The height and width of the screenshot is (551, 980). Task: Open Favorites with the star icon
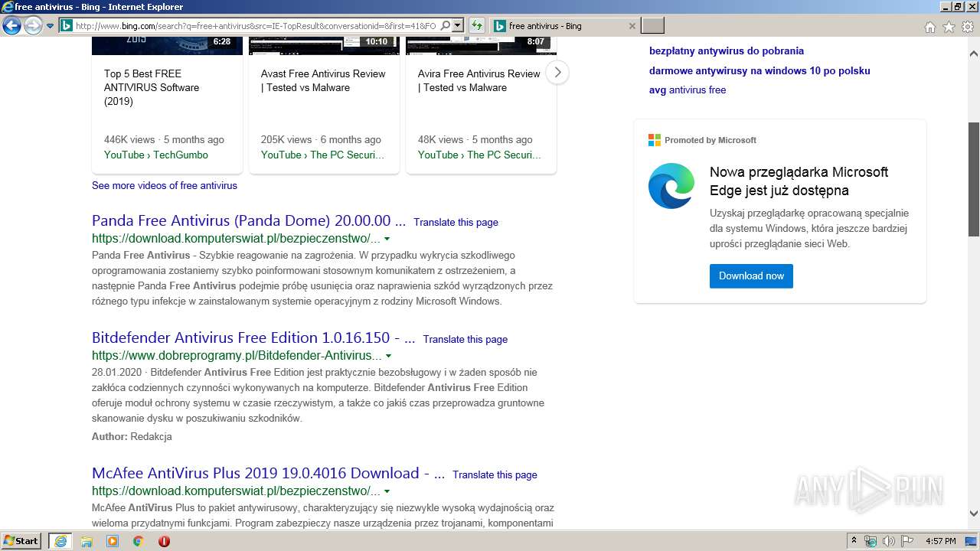coord(949,27)
